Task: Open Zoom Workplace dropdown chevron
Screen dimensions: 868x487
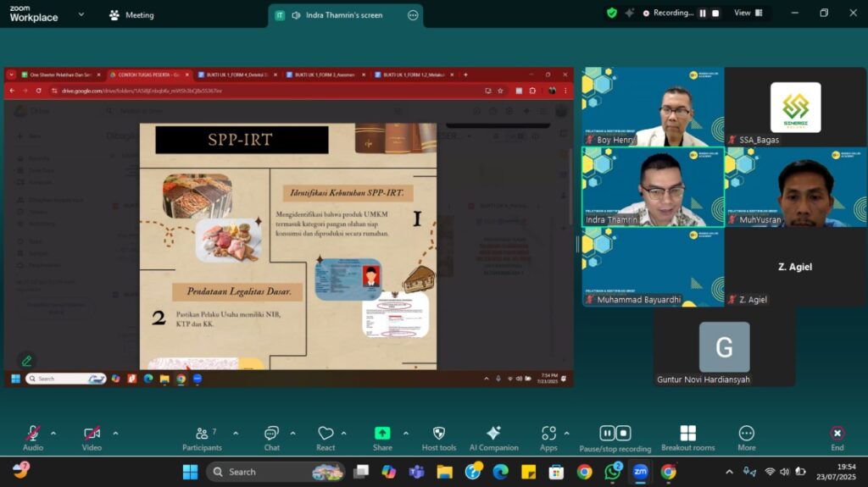Action: 81,14
